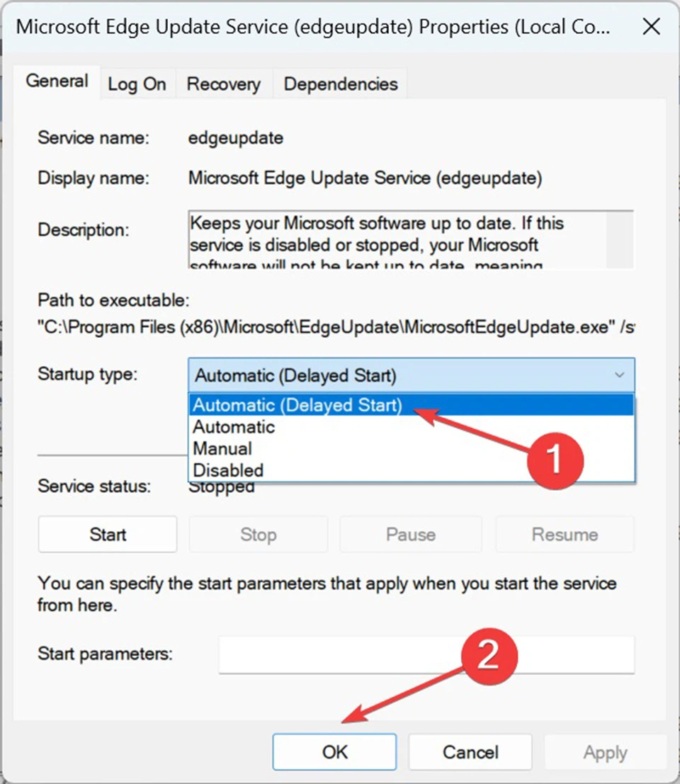
Task: Open the Log On tab
Action: tap(137, 84)
